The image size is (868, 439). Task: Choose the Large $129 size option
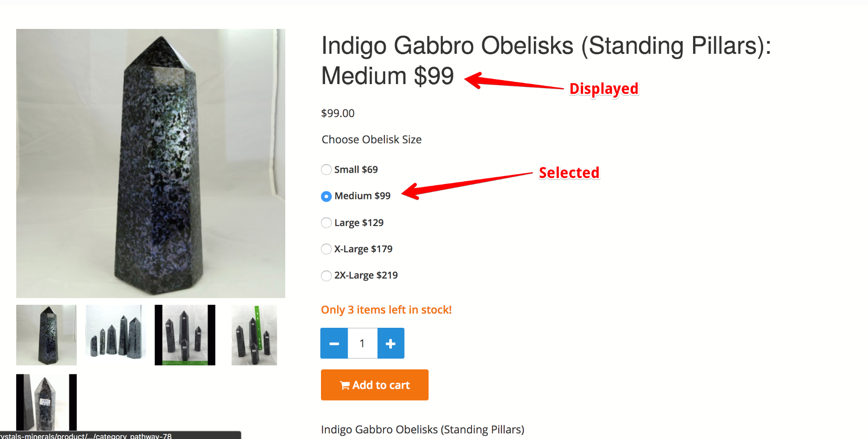click(326, 223)
